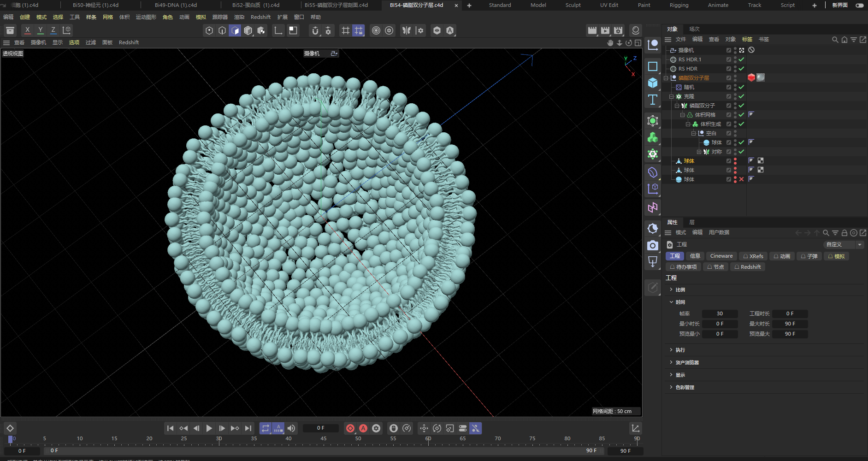This screenshot has width=868, height=461.
Task: Open render settings clapperboard gear icon
Action: tap(618, 30)
